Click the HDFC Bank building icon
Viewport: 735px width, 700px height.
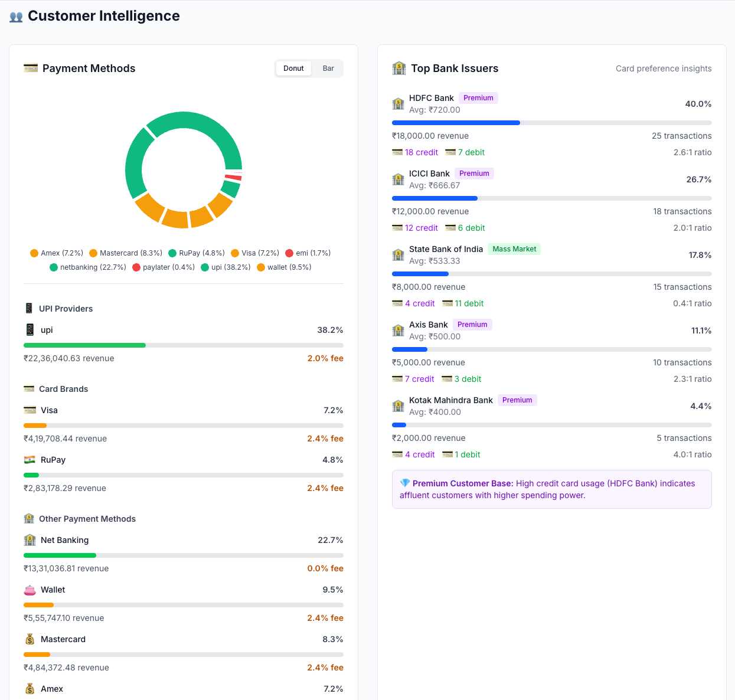(x=398, y=104)
